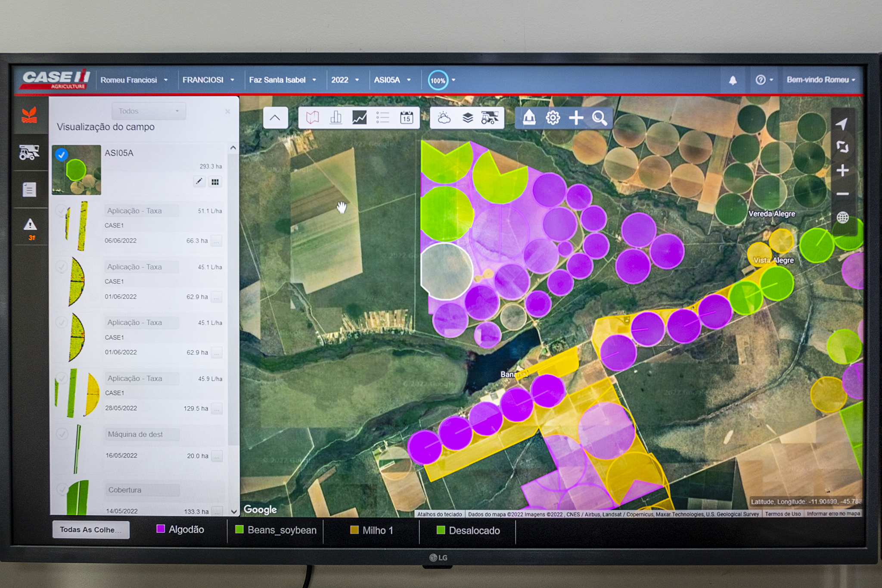This screenshot has height=588, width=882.
Task: Click the weather forecast cloud icon
Action: tap(444, 118)
